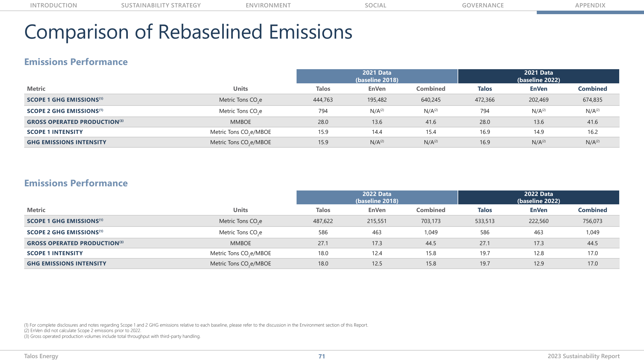Click the combined value 703,173

tap(431, 221)
